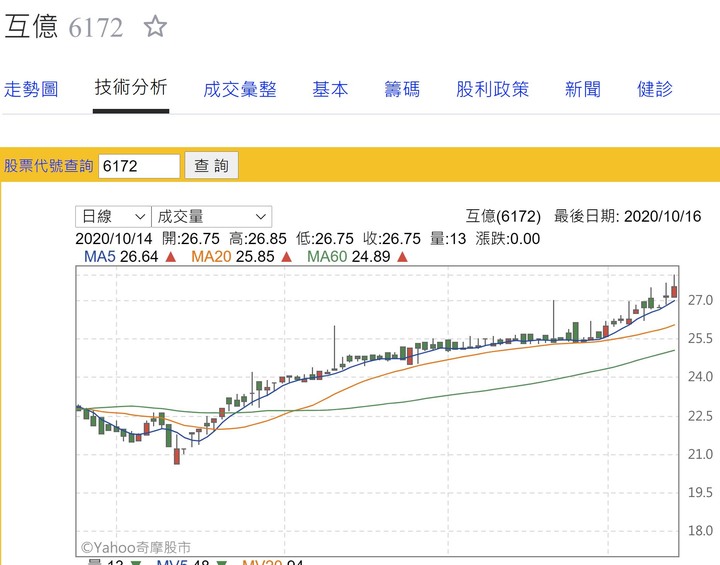View the 新聞 tab

583,89
